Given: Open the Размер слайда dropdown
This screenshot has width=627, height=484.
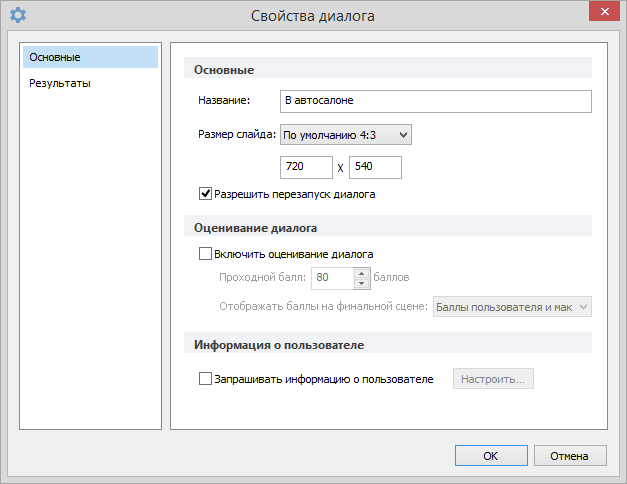Looking at the screenshot, I should point(345,135).
